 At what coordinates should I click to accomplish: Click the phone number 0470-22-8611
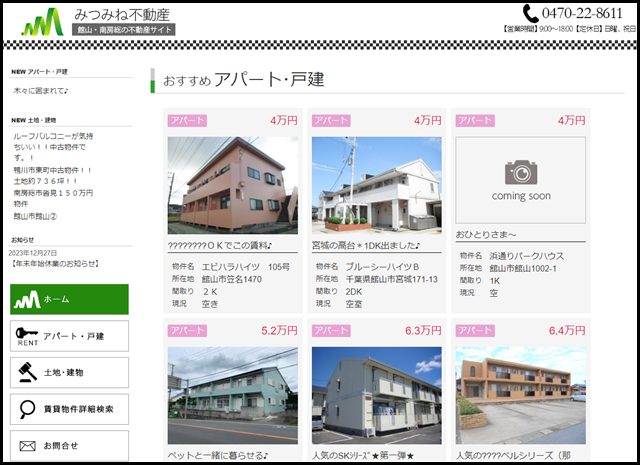(582, 13)
